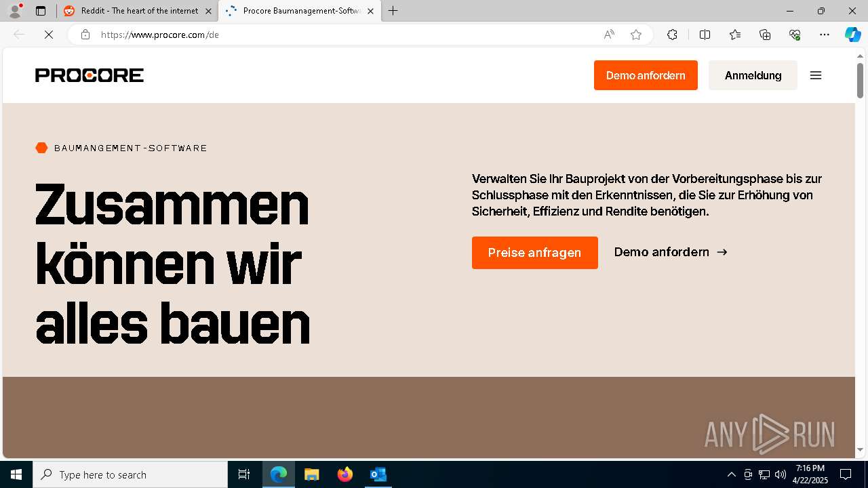Expand the hamburger navigation menu
The image size is (868, 488).
click(816, 75)
